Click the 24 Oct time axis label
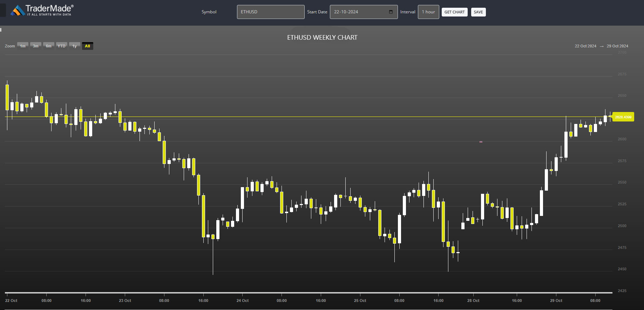 click(243, 301)
